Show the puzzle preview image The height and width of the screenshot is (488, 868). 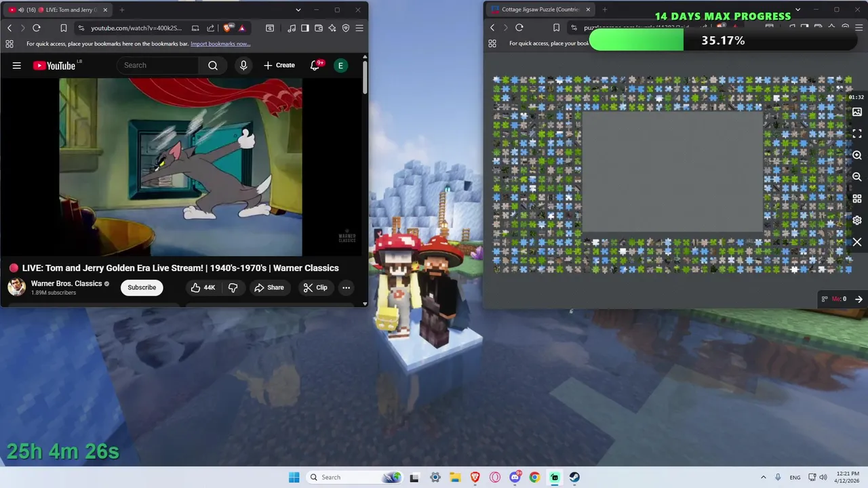(x=857, y=112)
